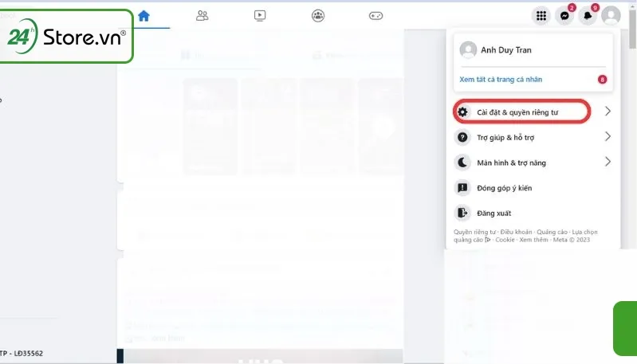Open Cookie footer link
Screen dimensions: 637x364
click(505, 240)
